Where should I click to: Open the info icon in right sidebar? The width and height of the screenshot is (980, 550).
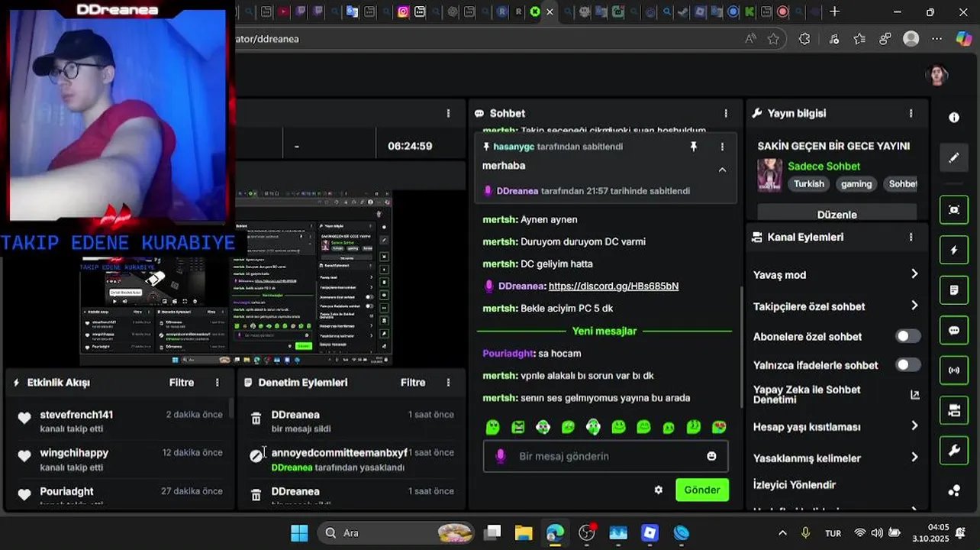click(954, 118)
